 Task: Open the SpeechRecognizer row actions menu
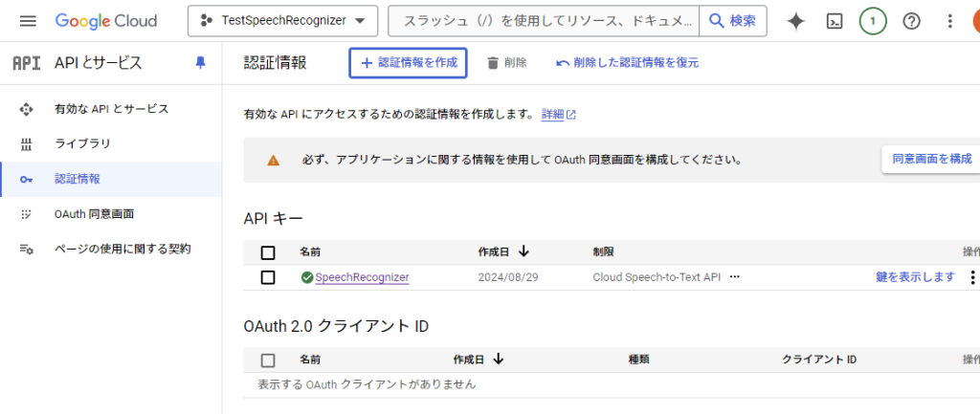972,277
